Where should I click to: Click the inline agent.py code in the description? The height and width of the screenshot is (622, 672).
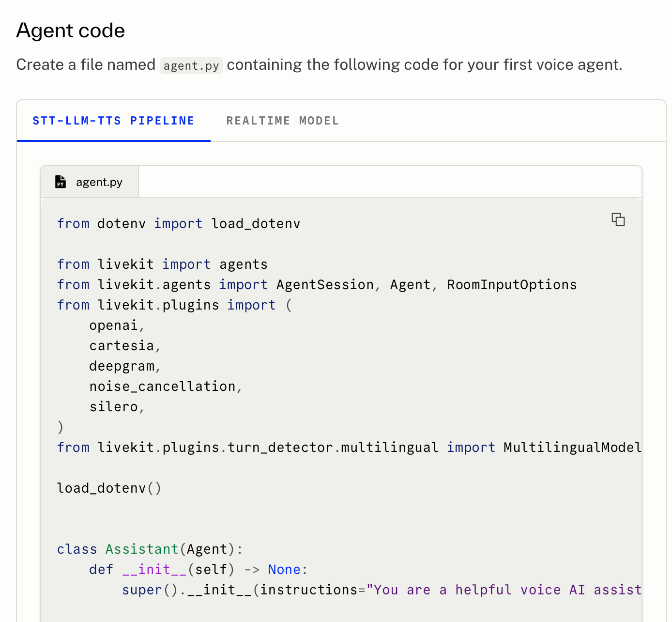[191, 65]
